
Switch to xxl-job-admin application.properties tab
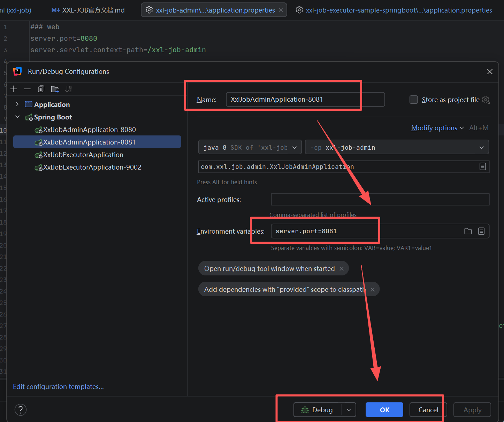(214, 10)
